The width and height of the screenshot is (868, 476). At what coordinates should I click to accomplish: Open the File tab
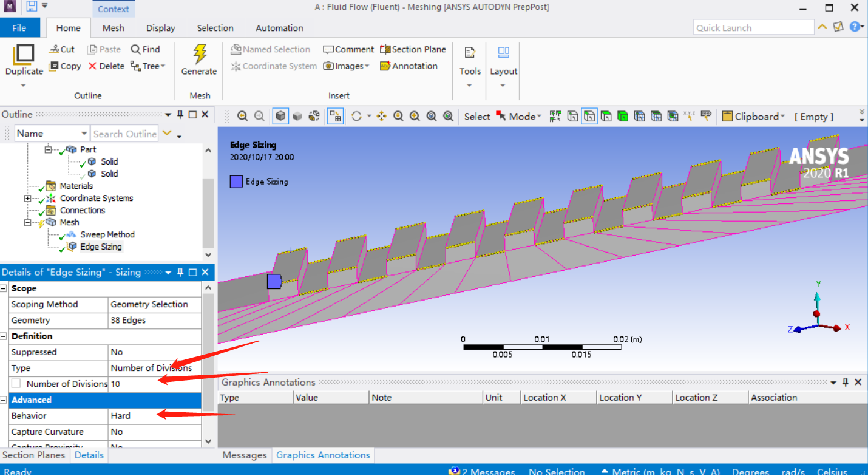(19, 28)
